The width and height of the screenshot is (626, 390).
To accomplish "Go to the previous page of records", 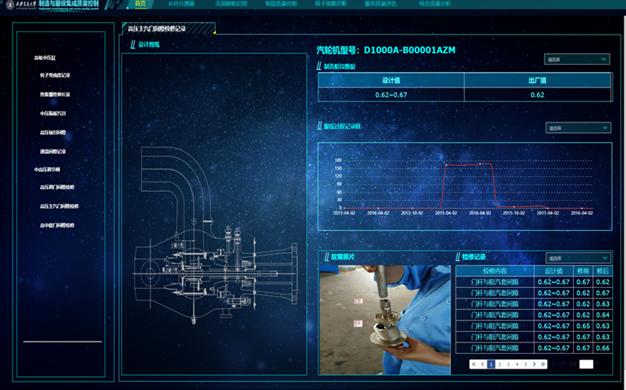I will click(x=483, y=364).
